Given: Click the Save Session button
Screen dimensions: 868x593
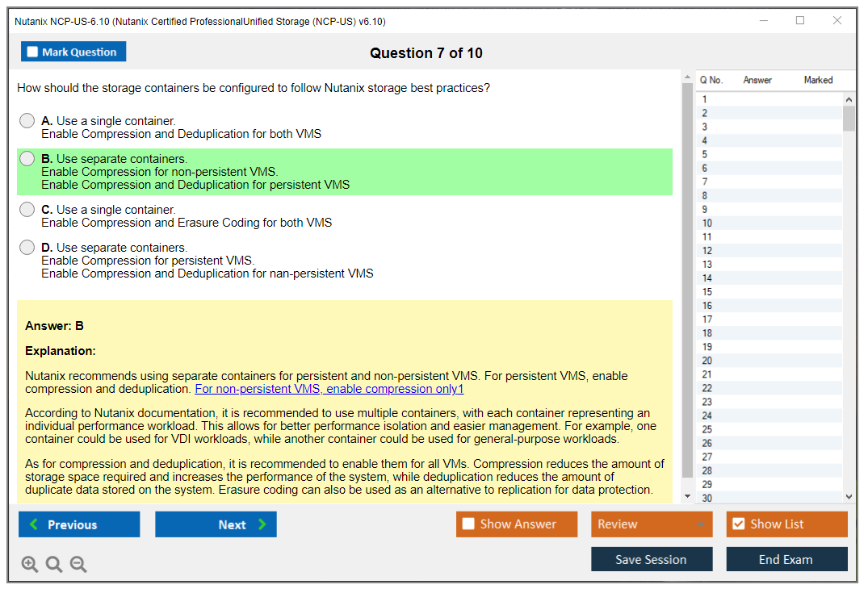Looking at the screenshot, I should pyautogui.click(x=652, y=559).
